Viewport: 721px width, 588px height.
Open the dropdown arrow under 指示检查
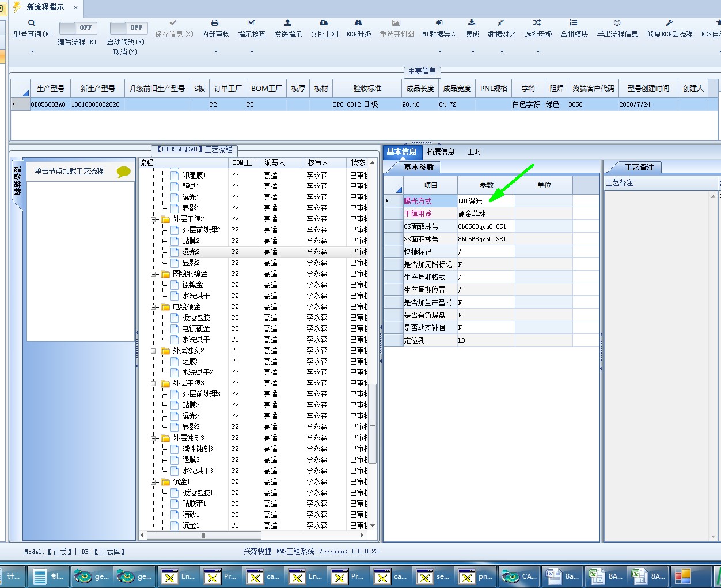[252, 52]
